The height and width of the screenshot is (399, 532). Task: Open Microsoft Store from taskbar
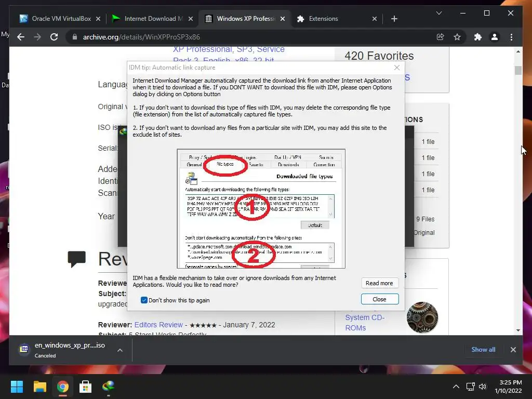pyautogui.click(x=85, y=387)
